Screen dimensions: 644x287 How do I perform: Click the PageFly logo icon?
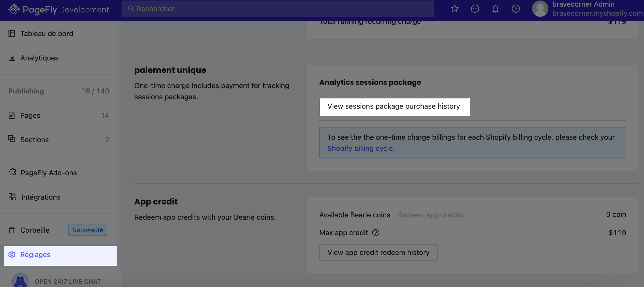tap(14, 10)
